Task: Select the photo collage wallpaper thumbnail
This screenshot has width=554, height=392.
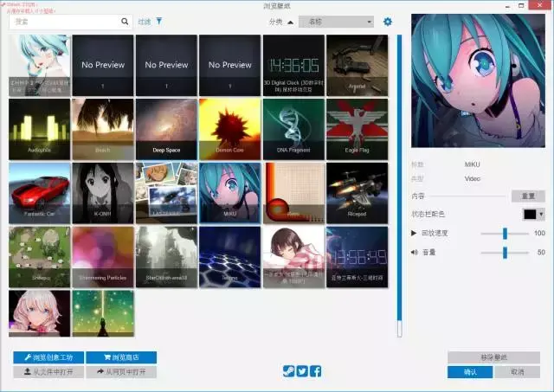Action: point(166,193)
